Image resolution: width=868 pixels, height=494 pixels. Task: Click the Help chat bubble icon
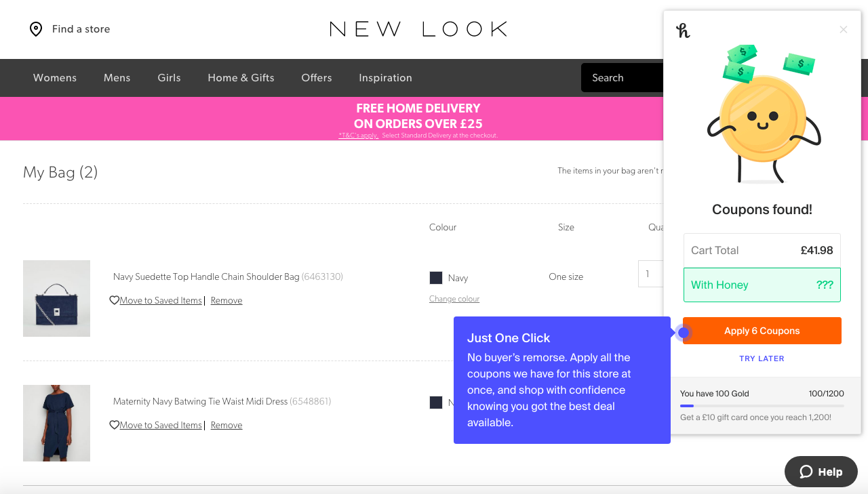click(x=806, y=472)
